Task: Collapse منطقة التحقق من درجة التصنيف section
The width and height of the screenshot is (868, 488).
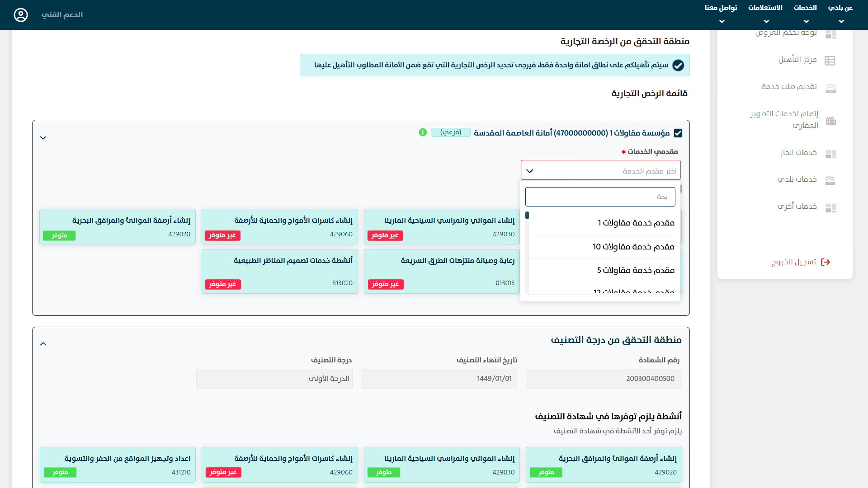Action: 43,344
